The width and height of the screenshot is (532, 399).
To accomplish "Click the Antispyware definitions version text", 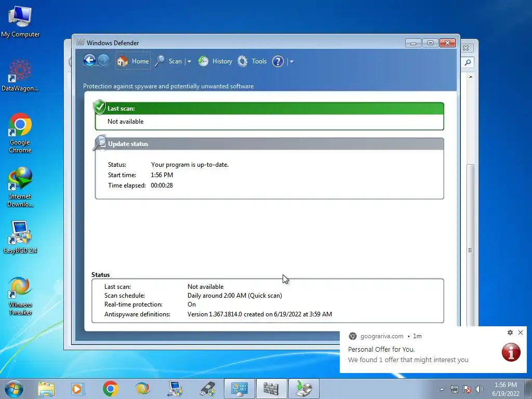I will coord(260,314).
